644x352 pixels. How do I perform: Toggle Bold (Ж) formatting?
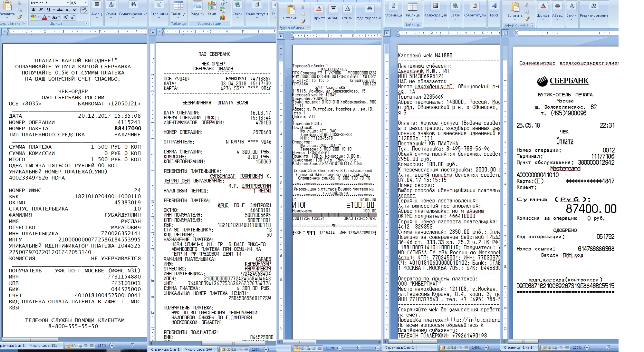(33, 10)
